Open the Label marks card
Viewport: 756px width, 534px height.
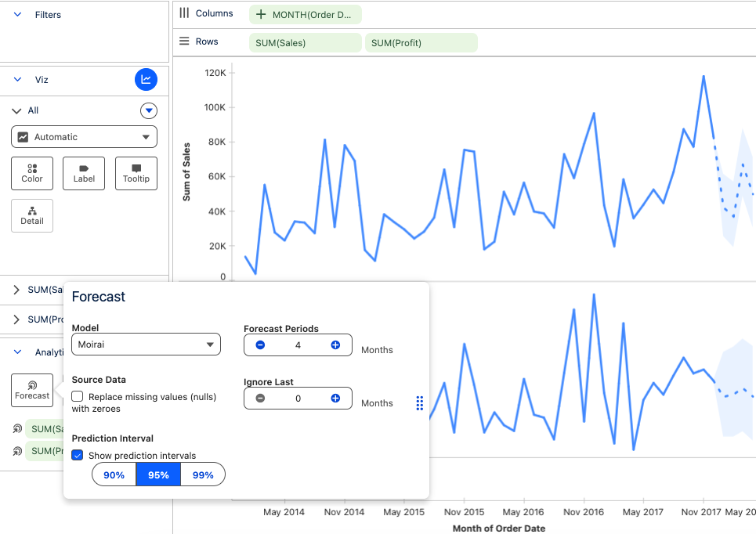pyautogui.click(x=84, y=174)
